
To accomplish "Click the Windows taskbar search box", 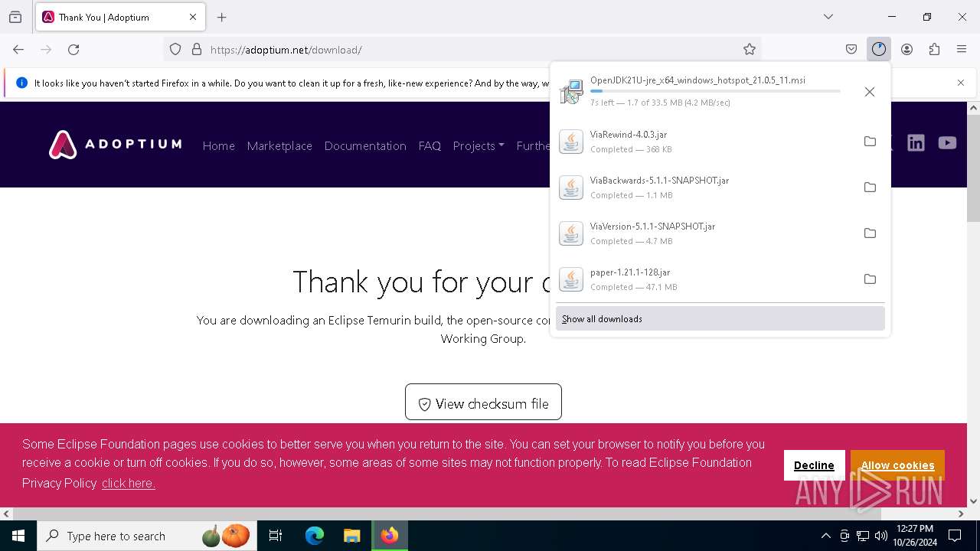I will tap(147, 536).
